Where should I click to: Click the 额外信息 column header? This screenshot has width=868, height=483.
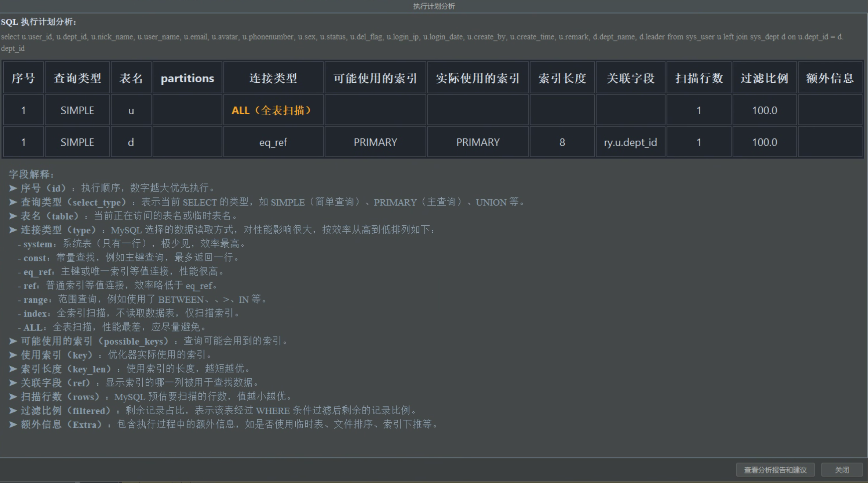[829, 78]
